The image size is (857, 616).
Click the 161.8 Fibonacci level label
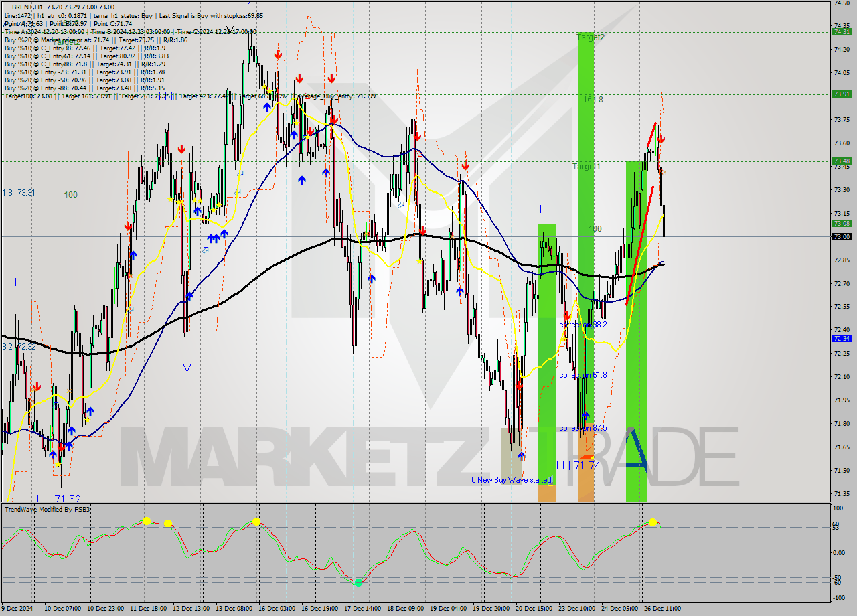593,99
